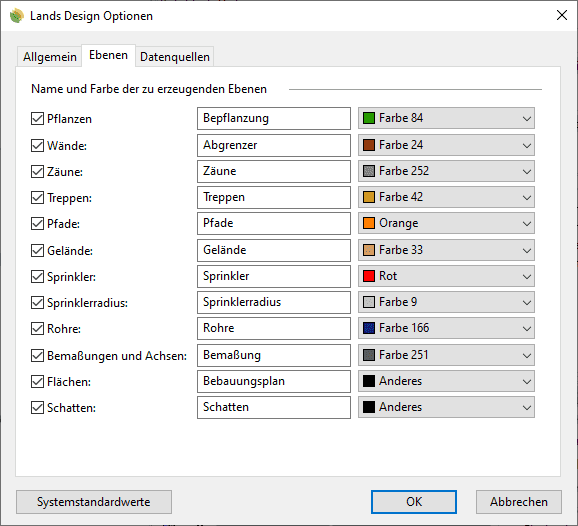Click the Bepflanzung layer name field
Image resolution: width=578 pixels, height=526 pixels.
274,118
